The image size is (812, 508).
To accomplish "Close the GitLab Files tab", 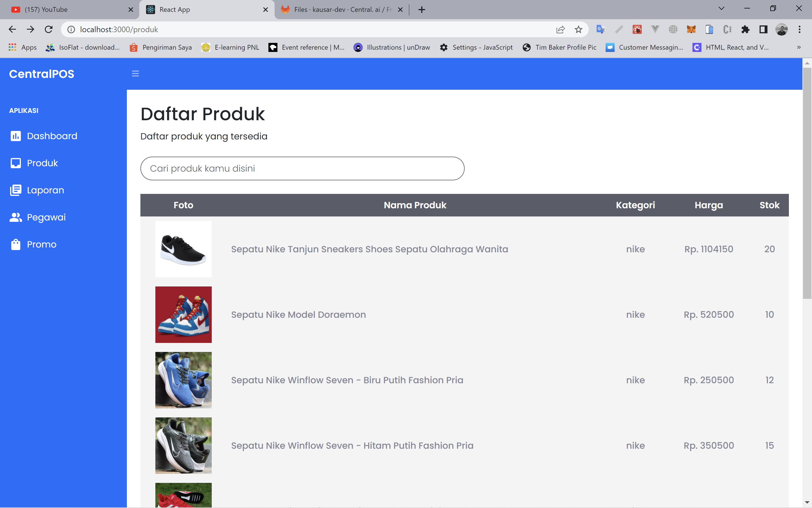I will [400, 9].
